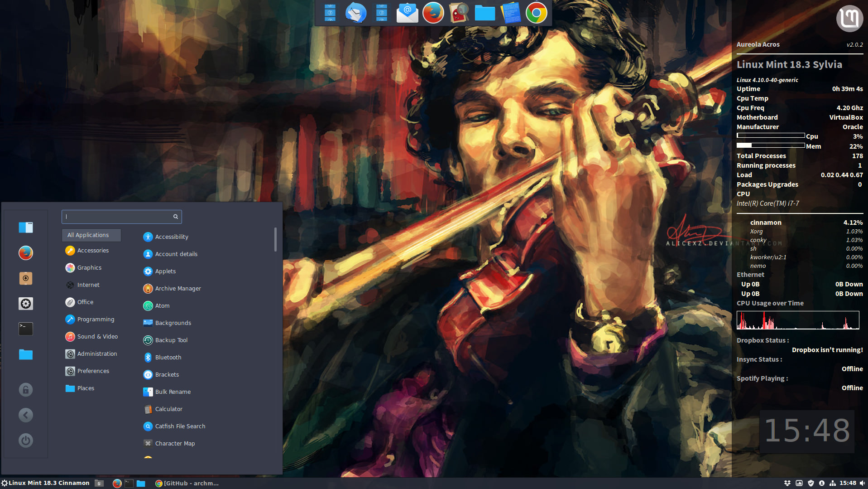Open the document viewer magnifier dock icon

459,13
